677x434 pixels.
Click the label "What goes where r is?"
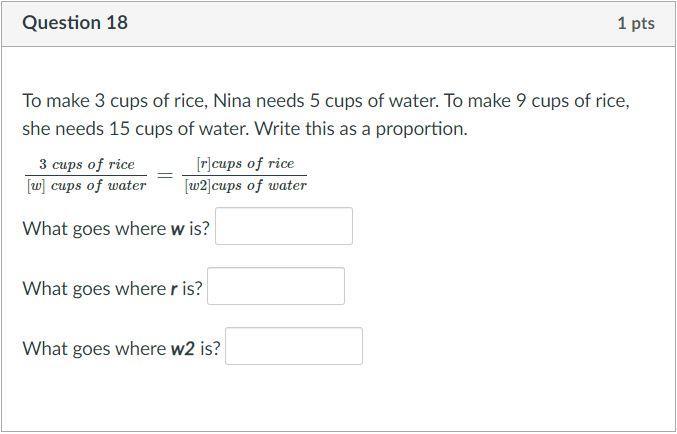112,289
